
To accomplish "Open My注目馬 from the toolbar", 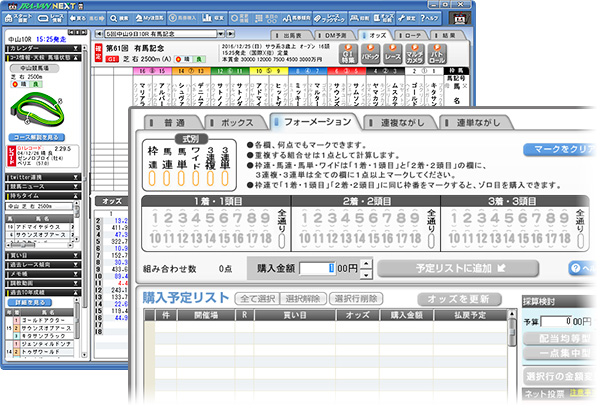I will tap(149, 18).
